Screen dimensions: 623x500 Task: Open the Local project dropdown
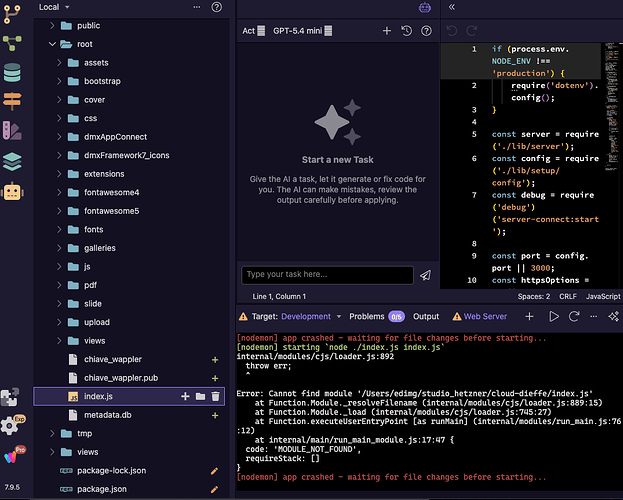click(x=54, y=7)
